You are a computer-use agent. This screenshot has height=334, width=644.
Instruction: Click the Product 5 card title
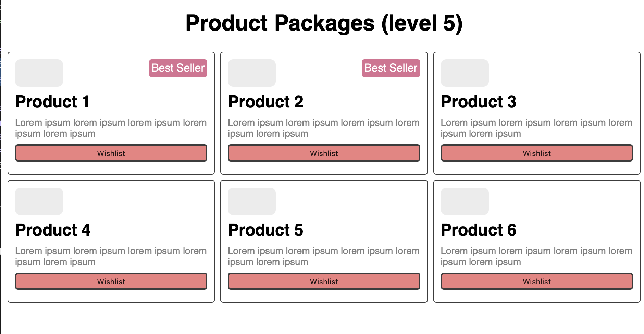265,230
